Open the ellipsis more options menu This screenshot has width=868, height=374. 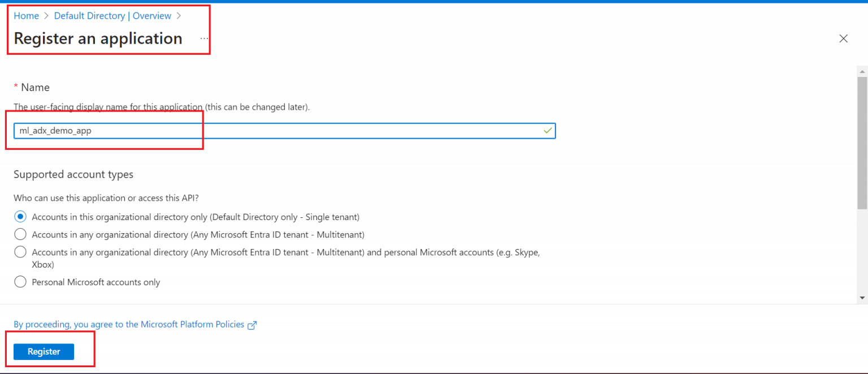[x=204, y=38]
